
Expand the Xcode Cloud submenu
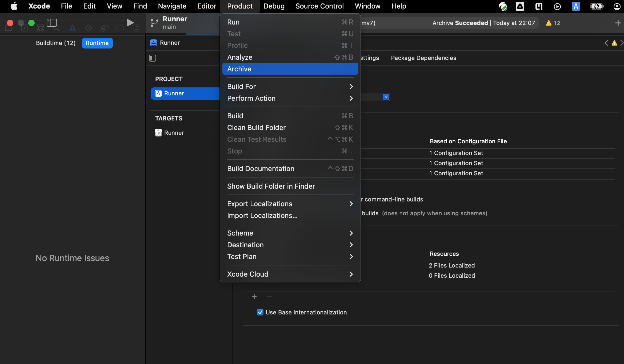point(290,274)
